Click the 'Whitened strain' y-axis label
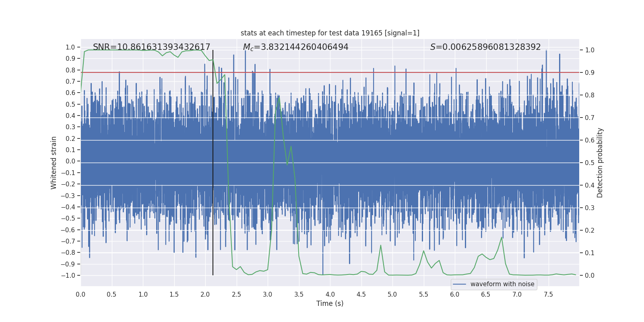Viewport: 644px width, 322px height. pos(54,163)
